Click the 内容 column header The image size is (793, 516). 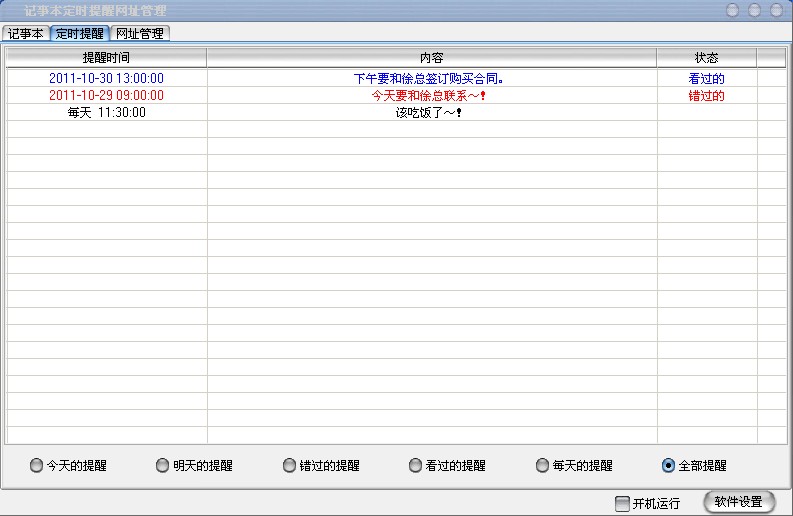pyautogui.click(x=431, y=58)
